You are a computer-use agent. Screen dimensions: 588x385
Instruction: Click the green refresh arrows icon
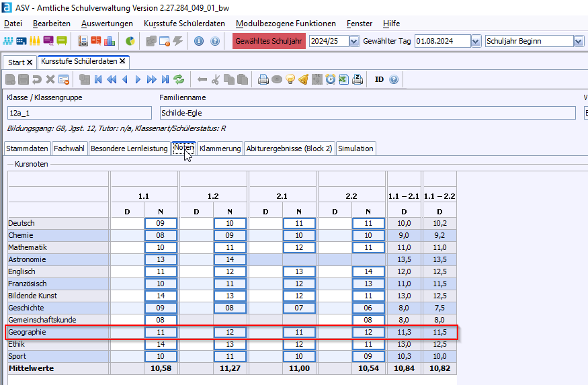tap(179, 79)
